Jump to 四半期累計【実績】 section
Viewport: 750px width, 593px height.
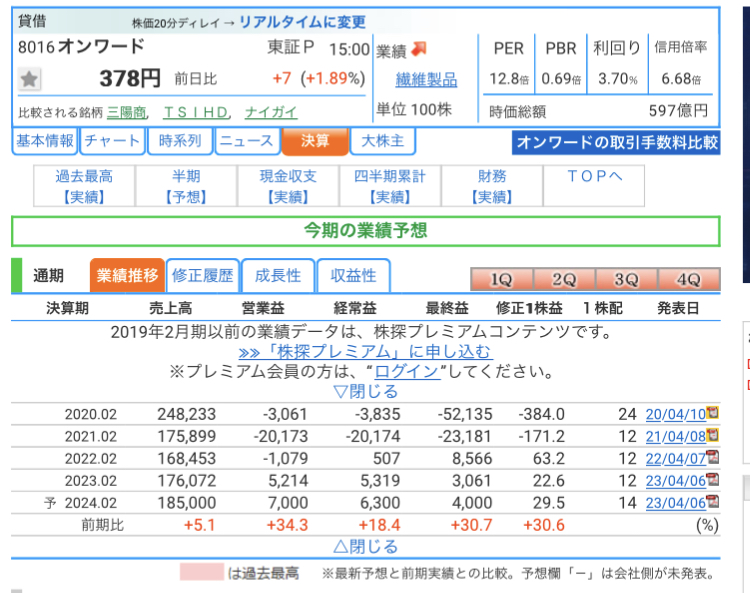[x=390, y=186]
